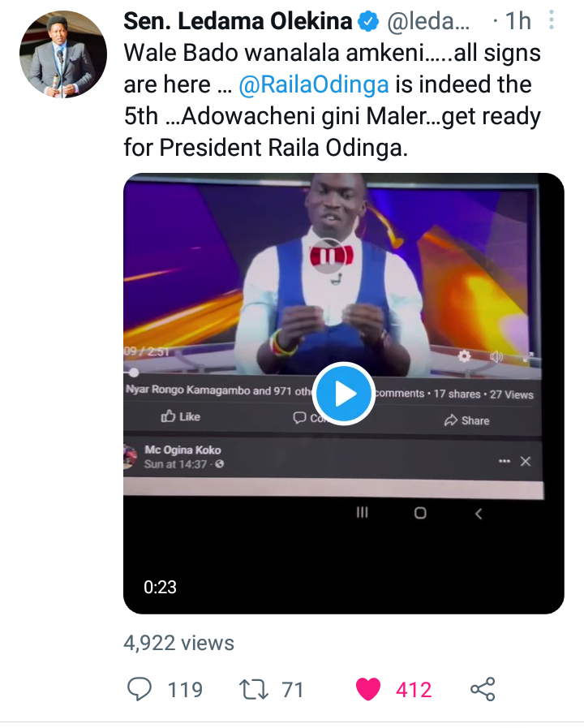584x728 pixels.
Task: Open the @RailaOdinga mention link
Action: point(314,84)
